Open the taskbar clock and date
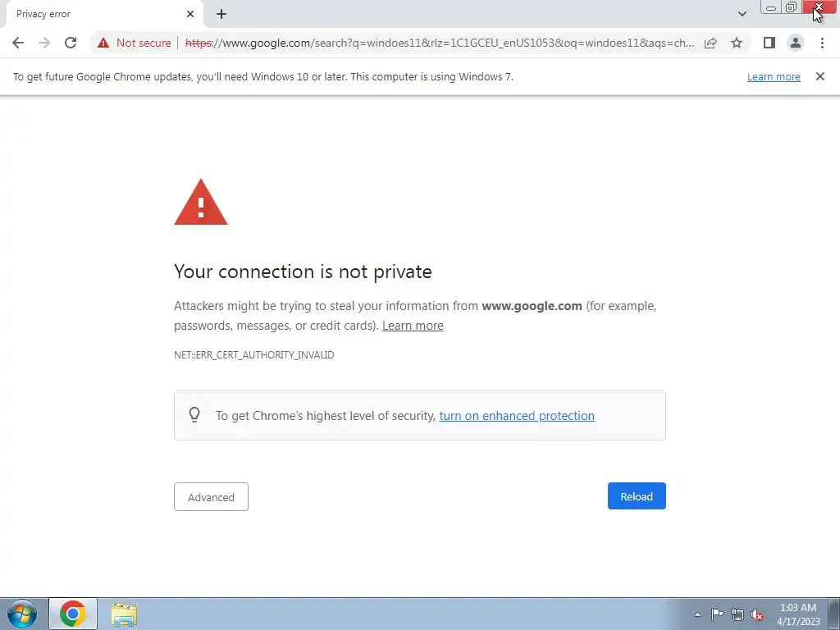840x630 pixels. 798,614
